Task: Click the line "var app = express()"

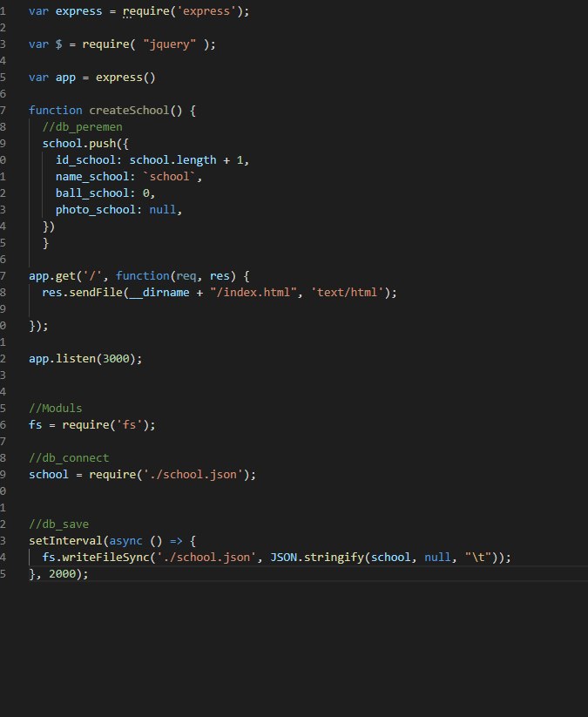Action: click(92, 78)
